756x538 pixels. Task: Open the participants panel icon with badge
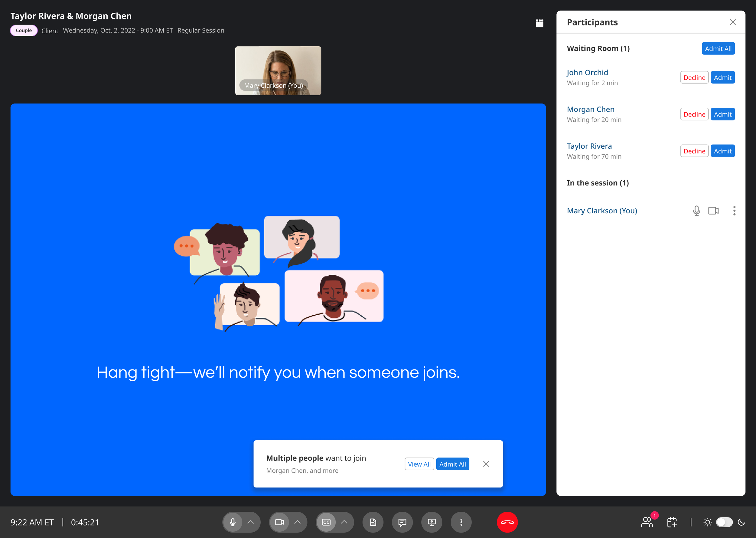647,522
